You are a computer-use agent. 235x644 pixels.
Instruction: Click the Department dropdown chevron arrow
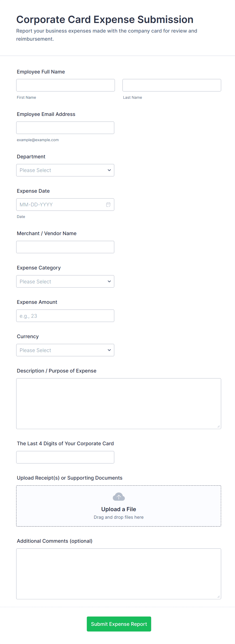[109, 170]
